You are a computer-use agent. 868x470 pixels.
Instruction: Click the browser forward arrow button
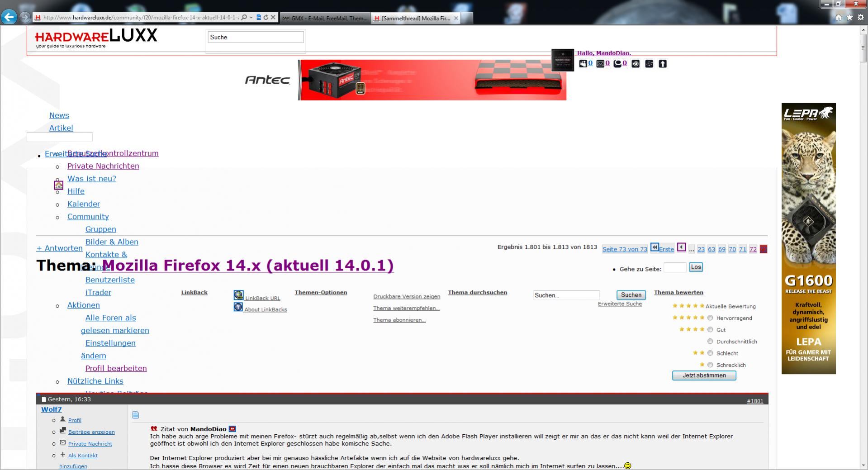tap(25, 17)
